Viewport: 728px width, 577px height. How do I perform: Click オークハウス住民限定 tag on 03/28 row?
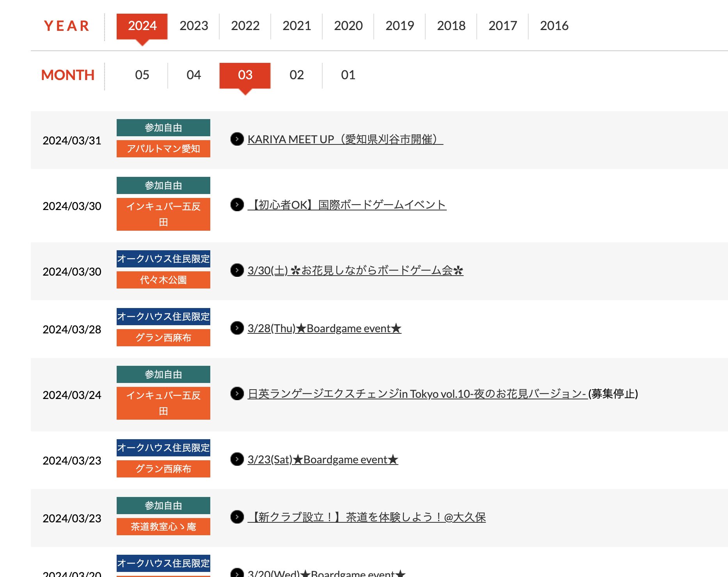(x=163, y=317)
